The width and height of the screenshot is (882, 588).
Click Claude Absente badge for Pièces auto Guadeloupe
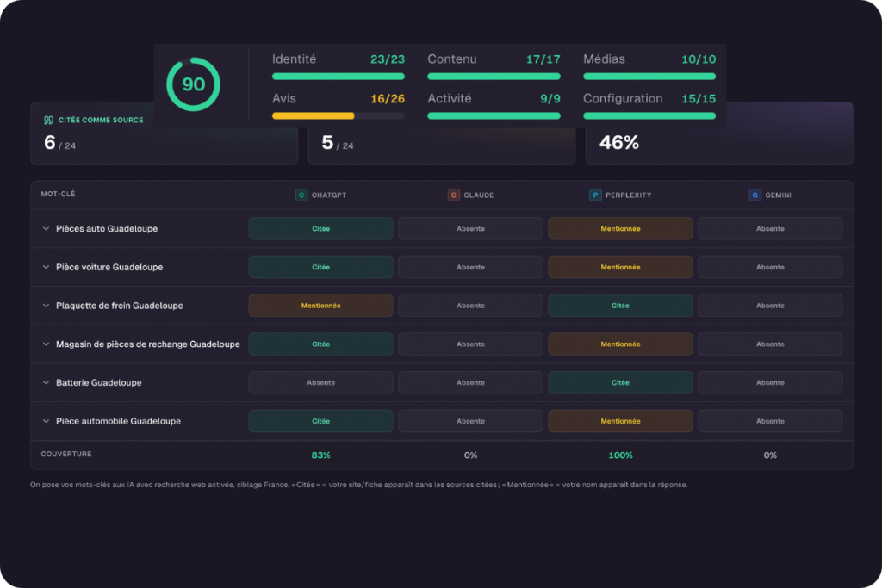click(471, 228)
